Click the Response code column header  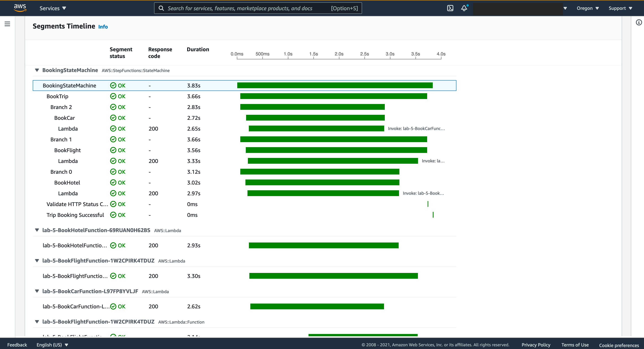click(160, 53)
